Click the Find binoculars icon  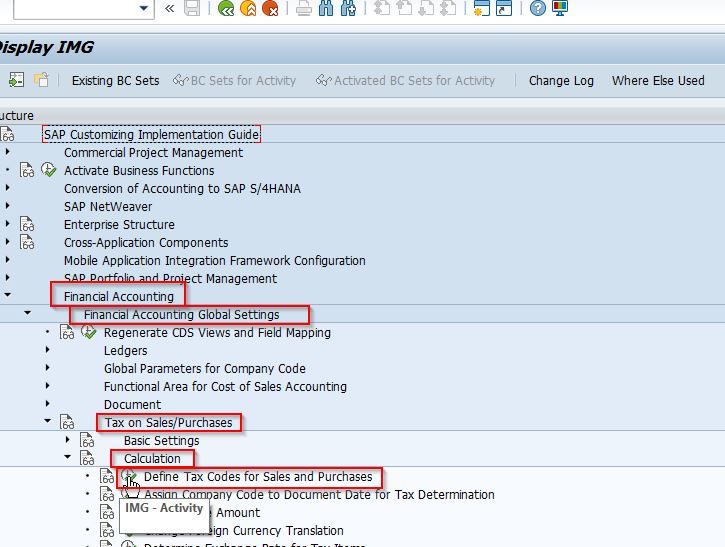click(326, 8)
